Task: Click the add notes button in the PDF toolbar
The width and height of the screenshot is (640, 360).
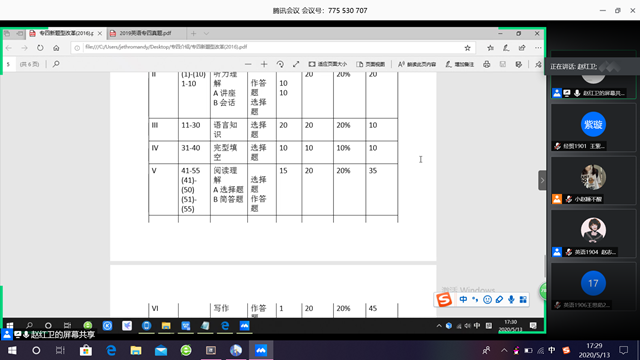Action: click(x=460, y=64)
